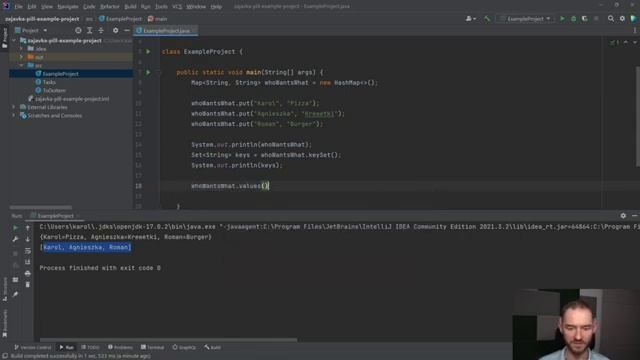Click the wrench icon in Run panel

click(x=15, y=239)
